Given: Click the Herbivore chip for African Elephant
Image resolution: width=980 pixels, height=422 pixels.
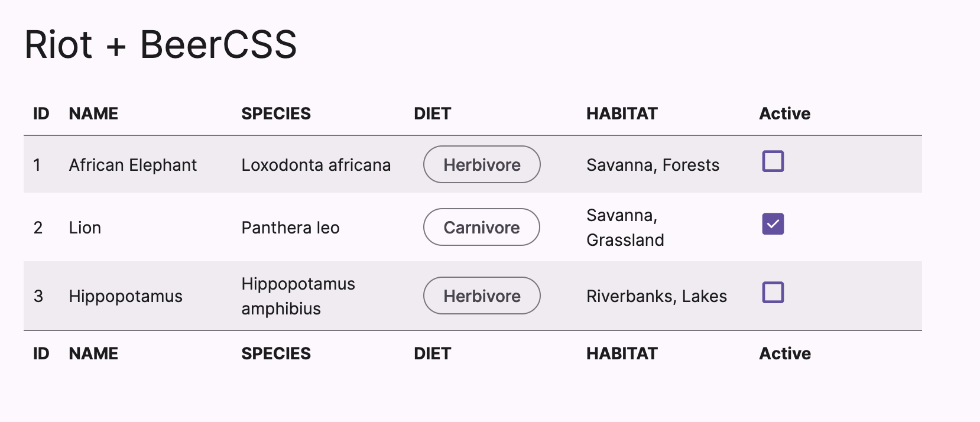Looking at the screenshot, I should coord(481,164).
